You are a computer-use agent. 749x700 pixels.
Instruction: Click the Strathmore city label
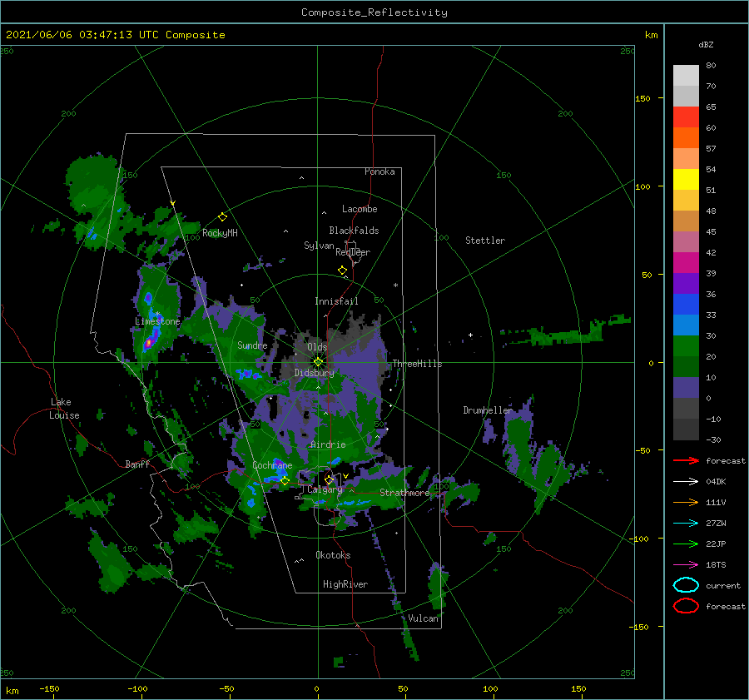click(x=404, y=493)
